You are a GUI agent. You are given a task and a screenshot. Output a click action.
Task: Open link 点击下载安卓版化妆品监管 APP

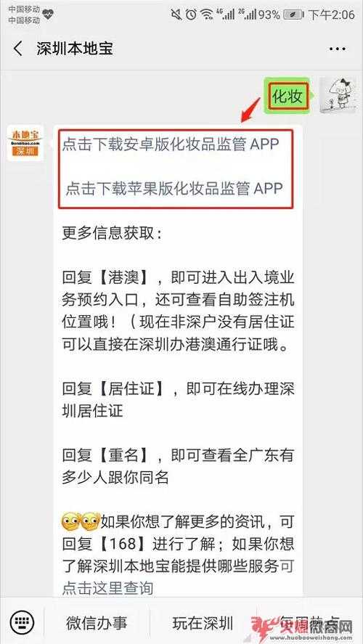[x=171, y=144]
